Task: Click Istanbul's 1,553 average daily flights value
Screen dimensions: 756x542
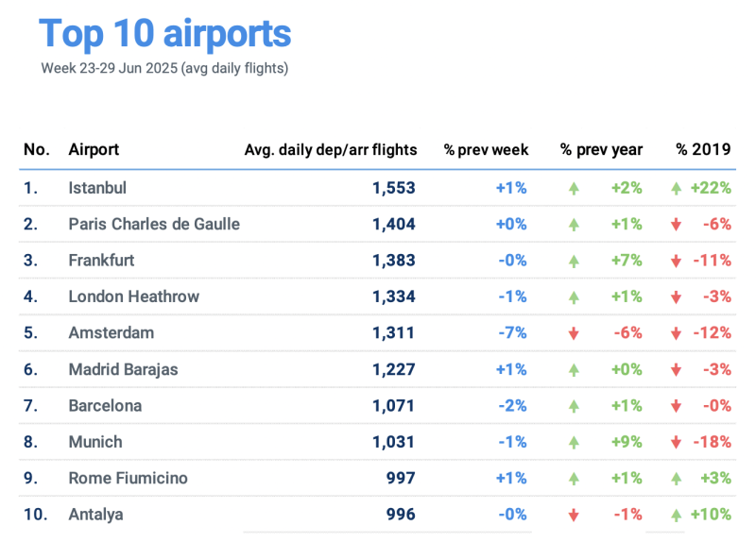Action: click(393, 188)
